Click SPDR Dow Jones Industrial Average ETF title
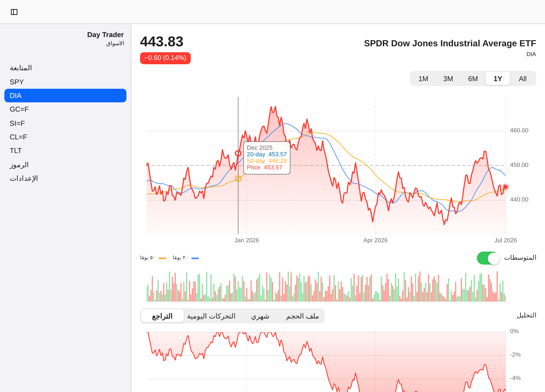 tap(450, 43)
